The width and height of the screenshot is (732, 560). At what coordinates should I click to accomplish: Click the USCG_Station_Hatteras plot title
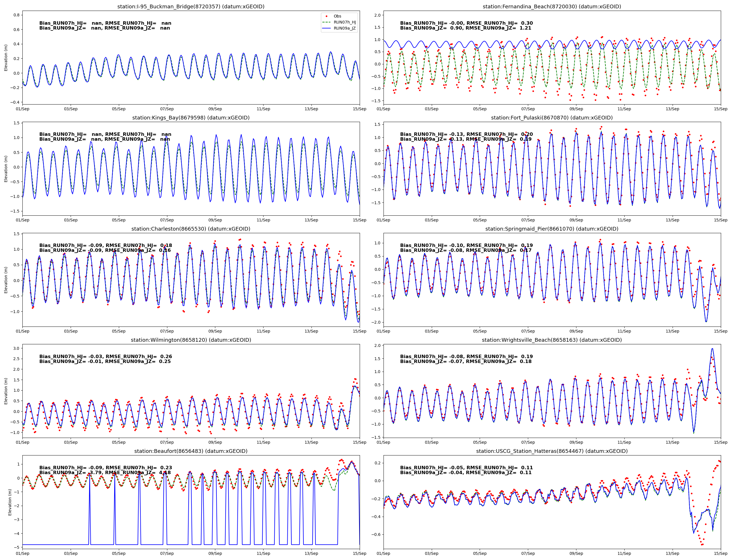pos(552,451)
